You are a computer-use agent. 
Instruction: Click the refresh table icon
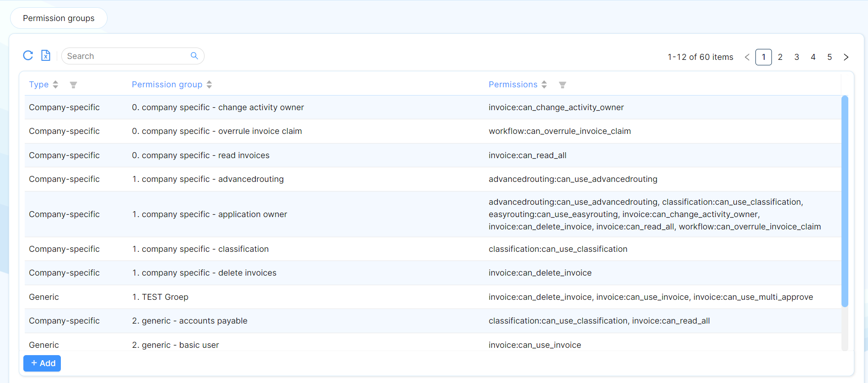(x=28, y=56)
